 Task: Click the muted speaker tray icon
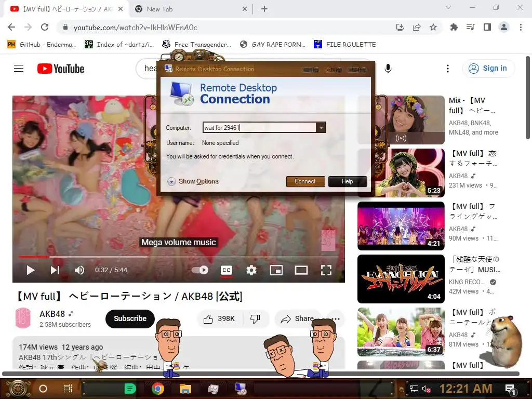(x=427, y=389)
